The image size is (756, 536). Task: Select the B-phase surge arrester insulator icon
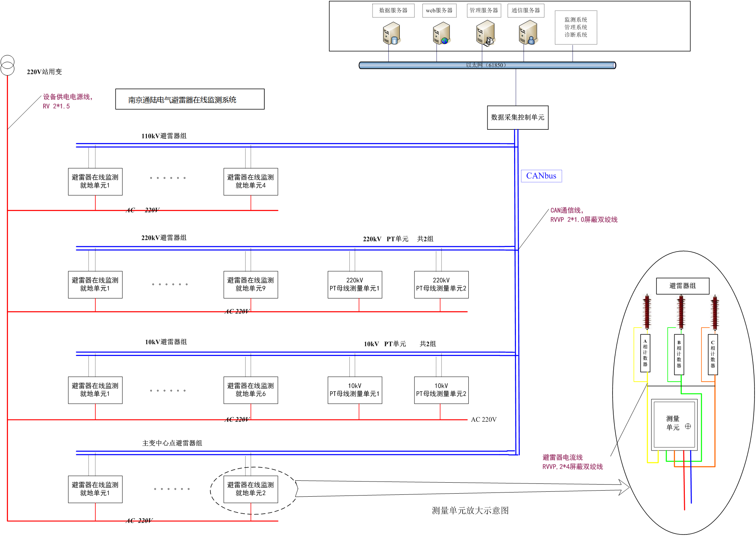click(681, 312)
